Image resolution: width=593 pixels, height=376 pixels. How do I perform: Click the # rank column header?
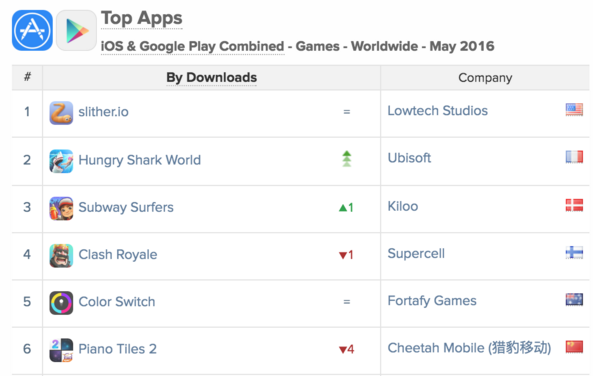click(27, 77)
